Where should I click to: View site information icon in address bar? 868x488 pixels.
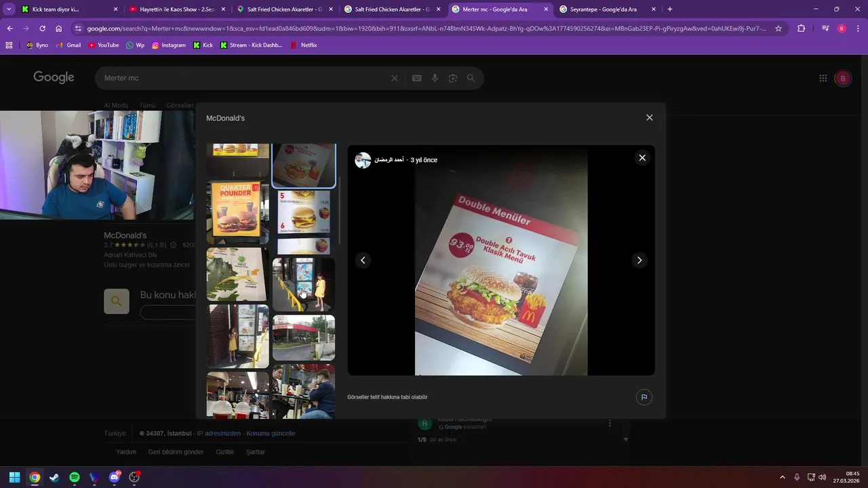(x=78, y=28)
